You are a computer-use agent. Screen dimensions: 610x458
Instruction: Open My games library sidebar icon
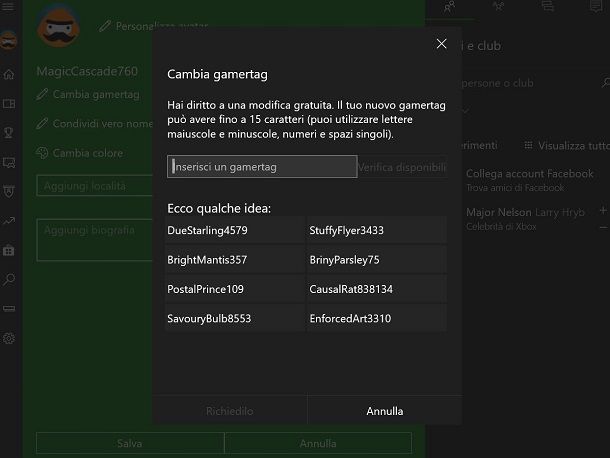click(9, 104)
